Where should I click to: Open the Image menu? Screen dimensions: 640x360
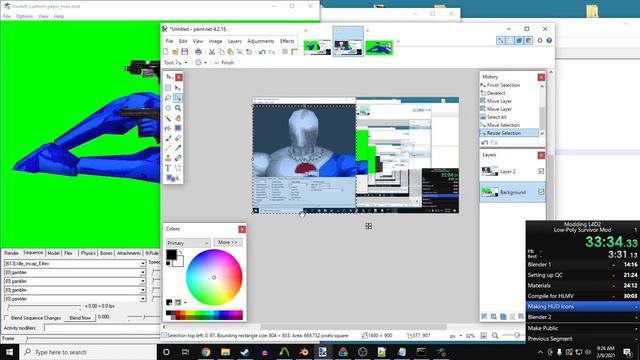pos(215,41)
